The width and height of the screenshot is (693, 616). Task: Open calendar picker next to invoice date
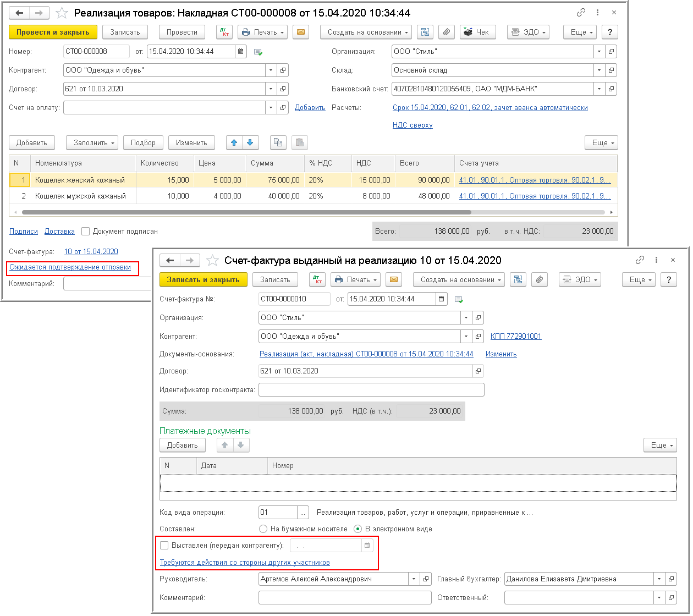(x=442, y=299)
